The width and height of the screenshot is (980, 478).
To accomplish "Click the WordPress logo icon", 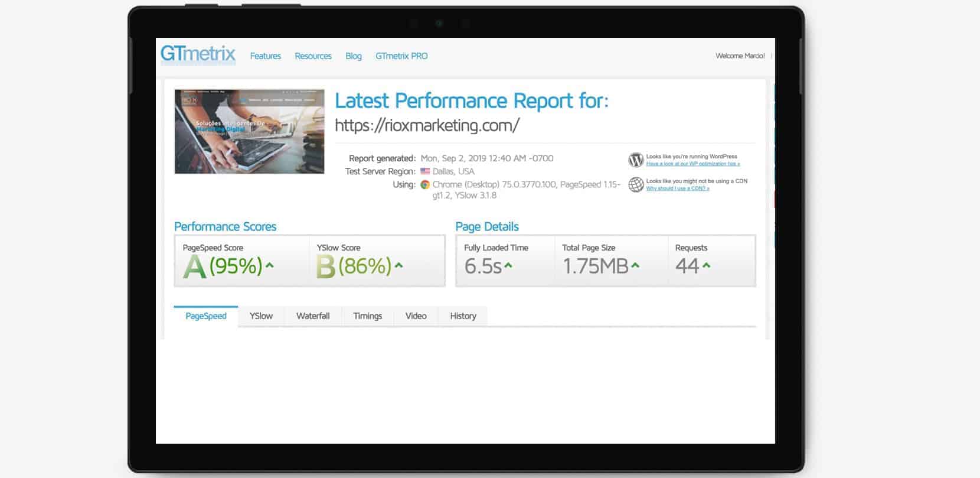I will click(x=636, y=160).
